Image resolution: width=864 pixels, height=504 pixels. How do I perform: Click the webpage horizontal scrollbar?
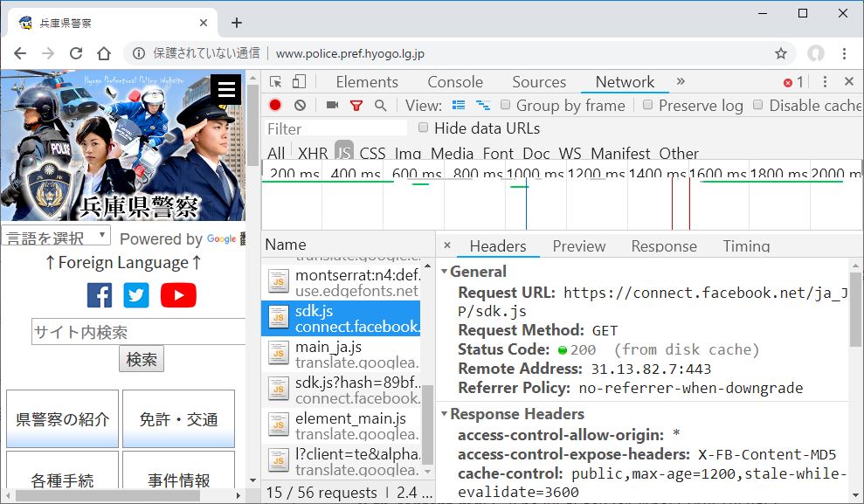tap(107, 495)
